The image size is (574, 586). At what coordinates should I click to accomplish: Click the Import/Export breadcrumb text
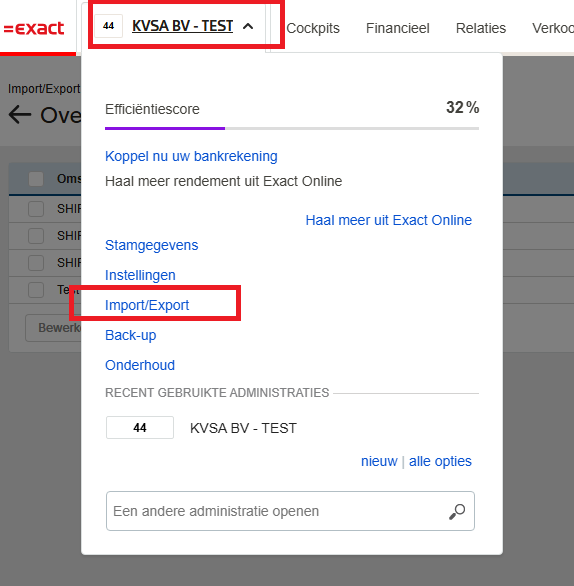pos(44,89)
